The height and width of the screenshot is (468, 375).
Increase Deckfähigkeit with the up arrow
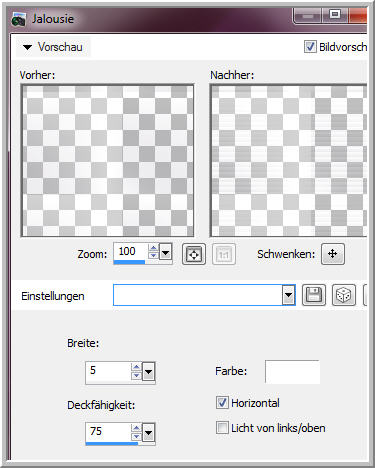136,428
